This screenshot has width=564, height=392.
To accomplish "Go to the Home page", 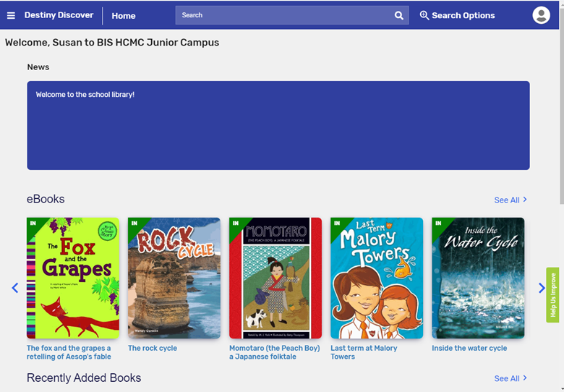I will point(124,16).
